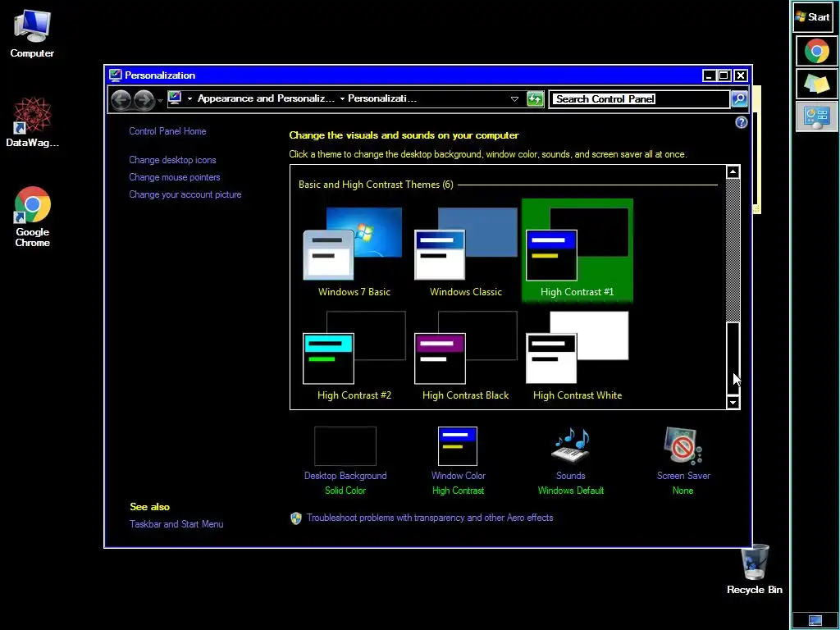
Task: Go forward with the Forward arrow
Action: (x=144, y=99)
